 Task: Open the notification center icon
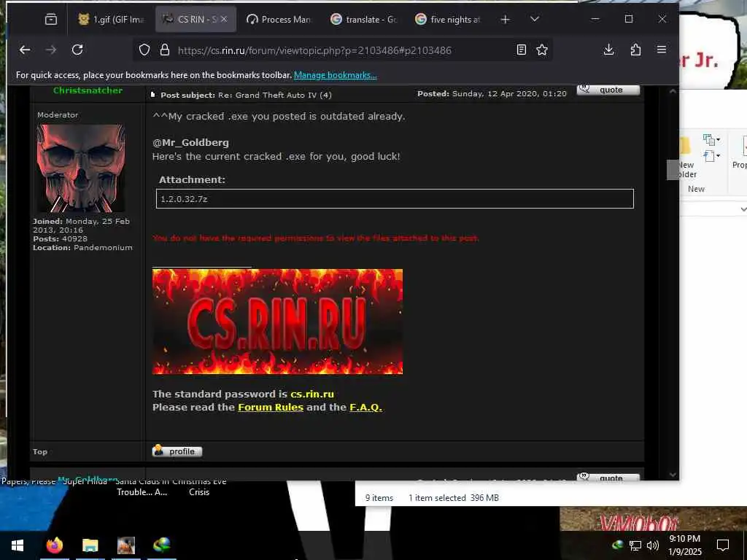(723, 545)
